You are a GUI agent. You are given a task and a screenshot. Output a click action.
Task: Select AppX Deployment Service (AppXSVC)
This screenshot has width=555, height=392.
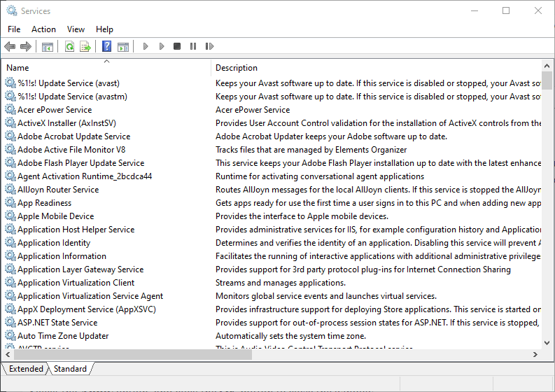point(87,309)
